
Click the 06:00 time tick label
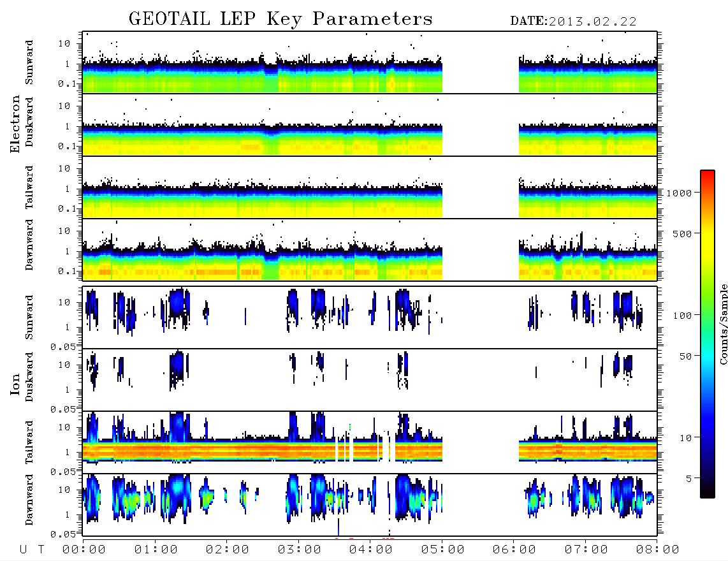[514, 550]
